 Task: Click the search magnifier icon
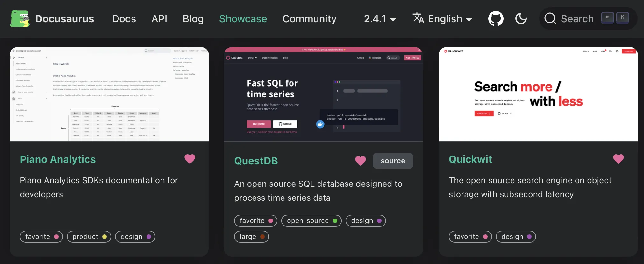click(x=550, y=18)
